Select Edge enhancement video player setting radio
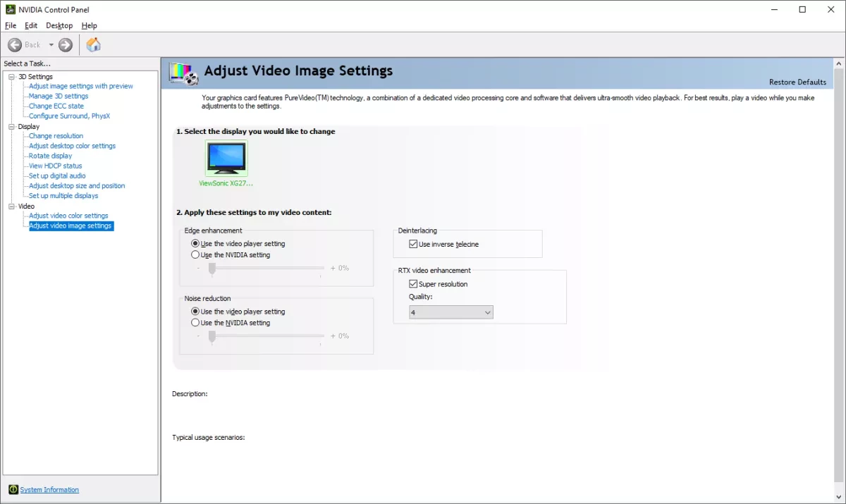Screen dimensions: 846x504 click(x=195, y=243)
